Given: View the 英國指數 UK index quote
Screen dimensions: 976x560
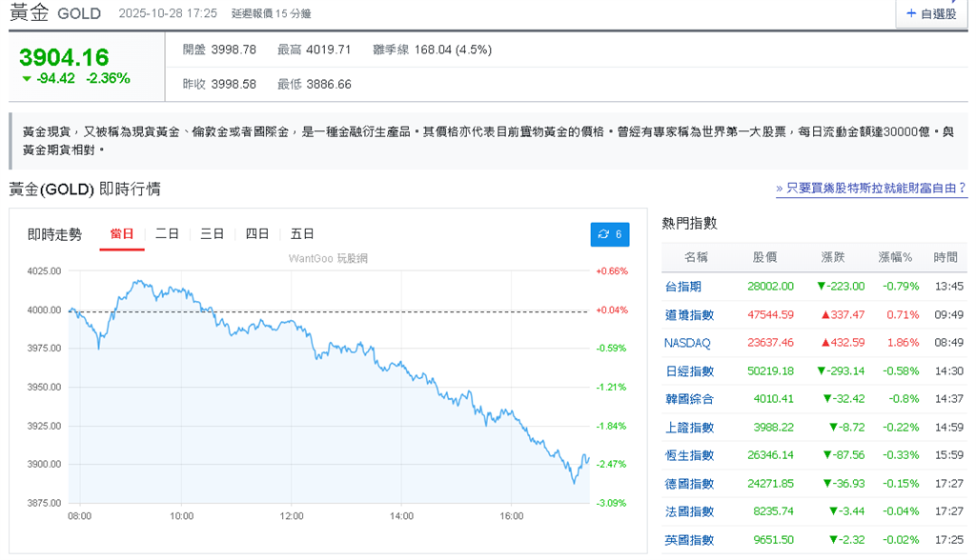Looking at the screenshot, I should click(688, 537).
